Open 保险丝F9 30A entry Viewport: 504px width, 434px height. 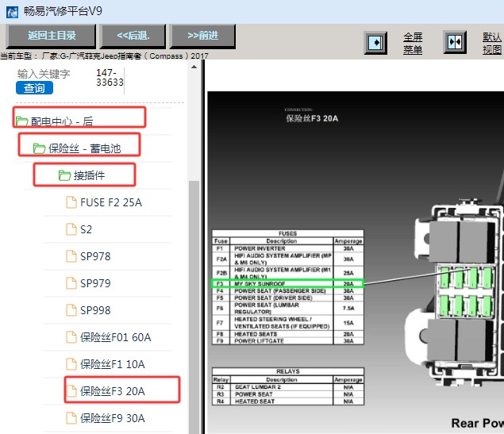112,418
